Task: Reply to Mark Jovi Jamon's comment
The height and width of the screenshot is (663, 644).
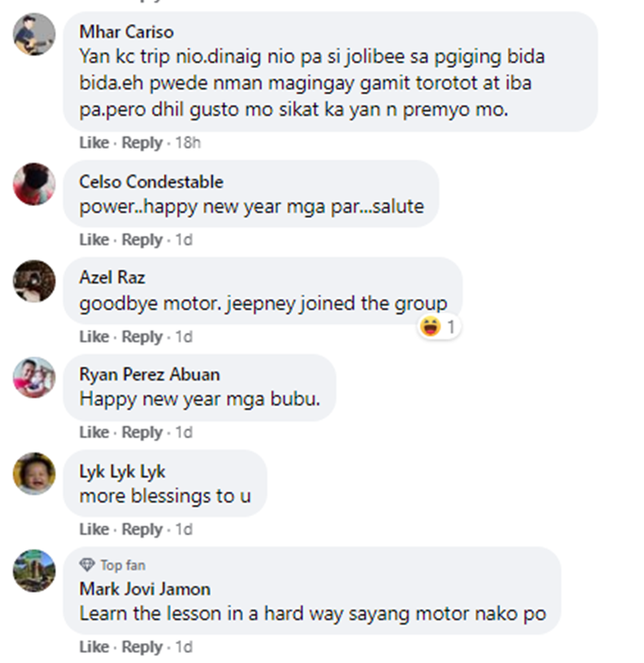Action: (142, 647)
